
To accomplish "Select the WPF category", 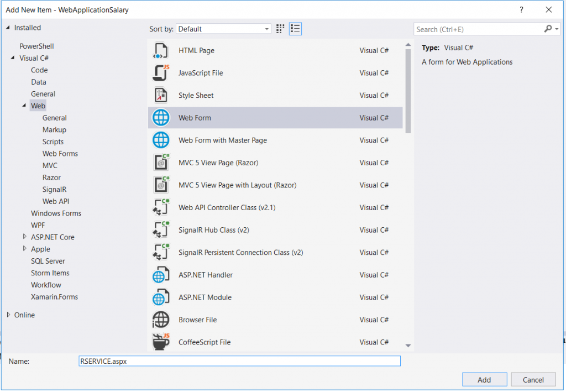I will 38,225.
